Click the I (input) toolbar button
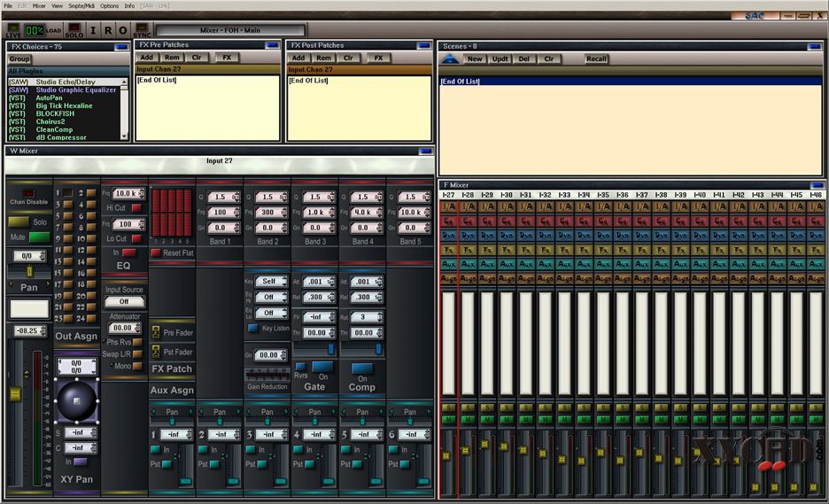 pyautogui.click(x=93, y=30)
